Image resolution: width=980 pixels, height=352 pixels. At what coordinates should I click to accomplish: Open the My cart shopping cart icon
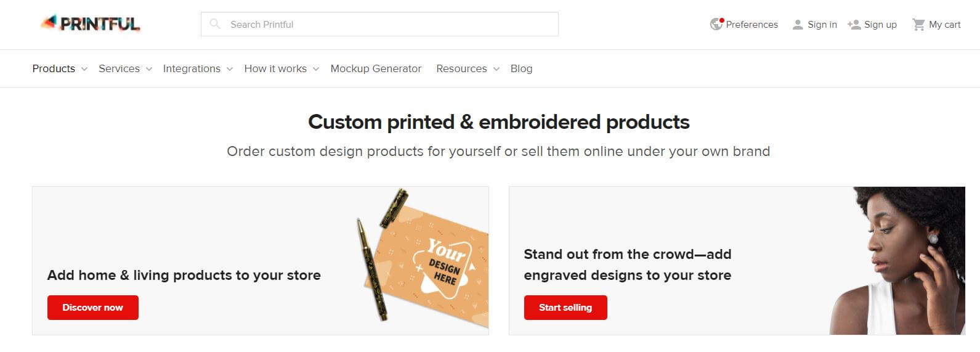tap(918, 25)
